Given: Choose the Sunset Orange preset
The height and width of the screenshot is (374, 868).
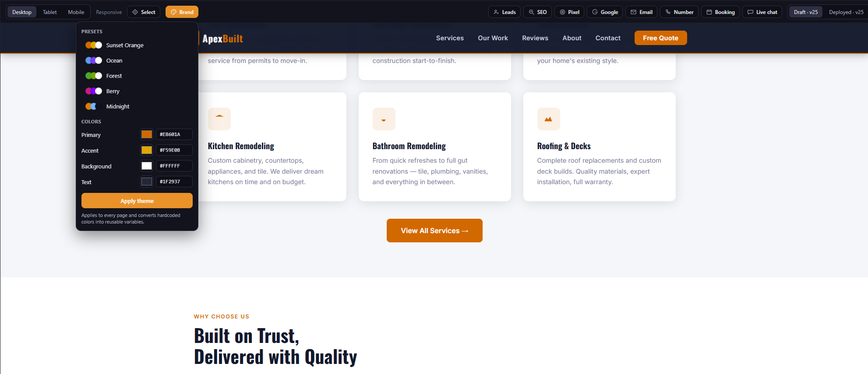Looking at the screenshot, I should (x=137, y=45).
